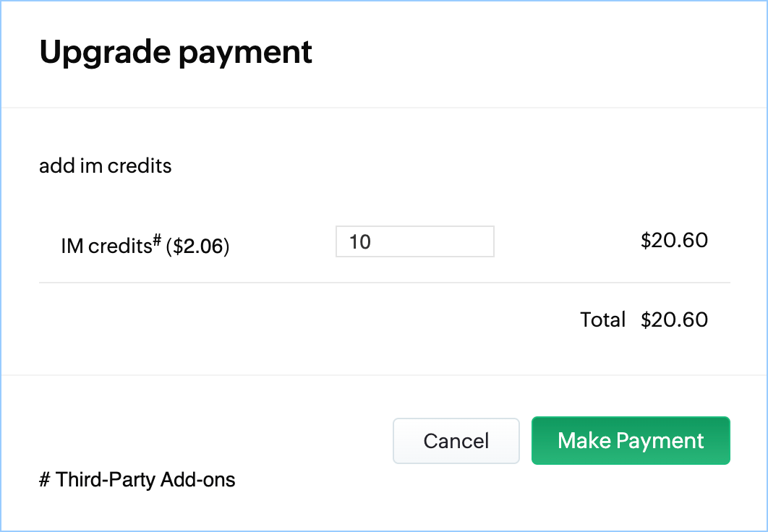Dismiss the dialog using Cancel
This screenshot has width=768, height=532.
[x=456, y=440]
